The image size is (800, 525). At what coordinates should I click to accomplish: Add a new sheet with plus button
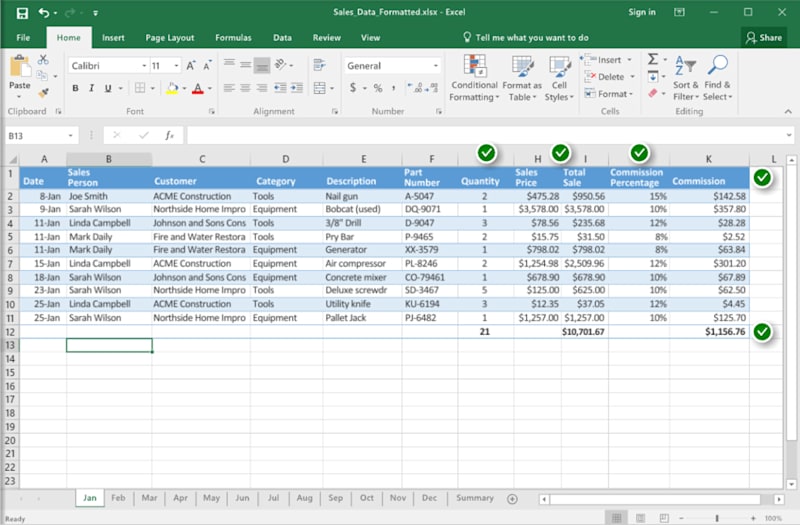tap(512, 499)
